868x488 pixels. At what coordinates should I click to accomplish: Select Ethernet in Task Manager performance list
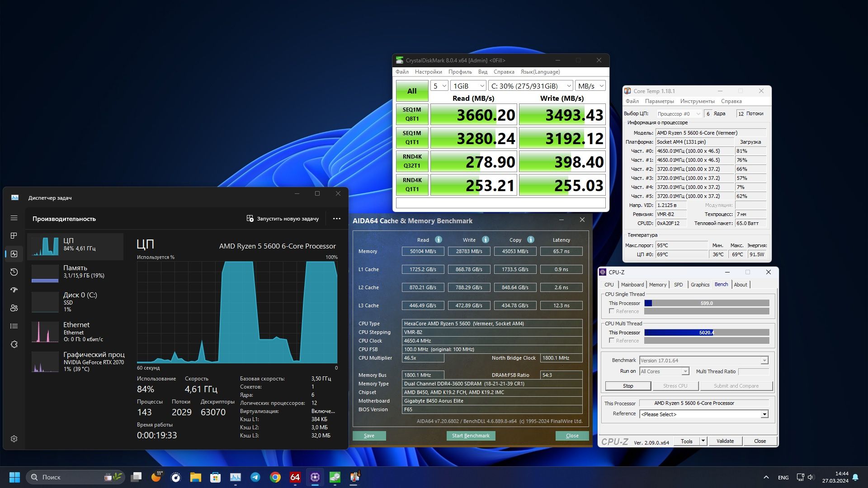[x=75, y=332]
